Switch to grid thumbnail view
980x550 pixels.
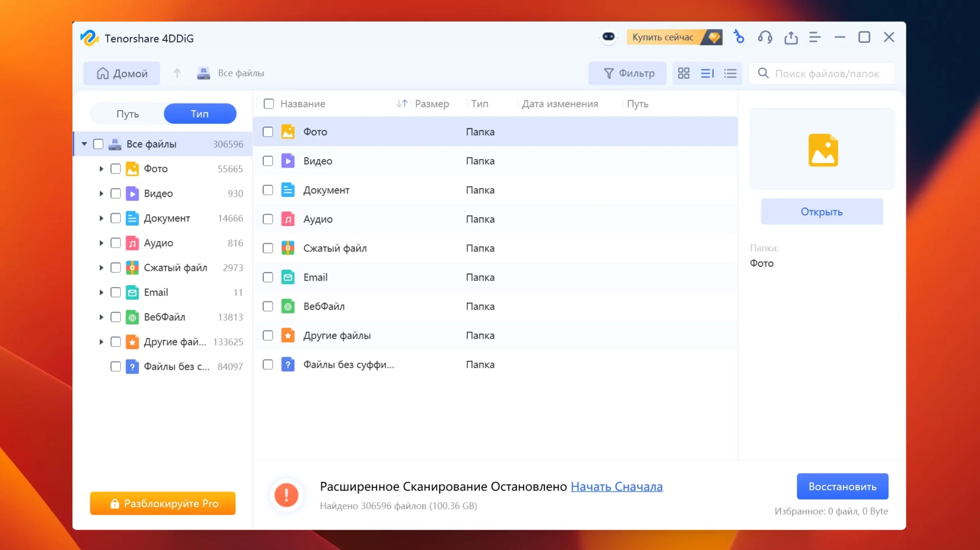click(683, 73)
